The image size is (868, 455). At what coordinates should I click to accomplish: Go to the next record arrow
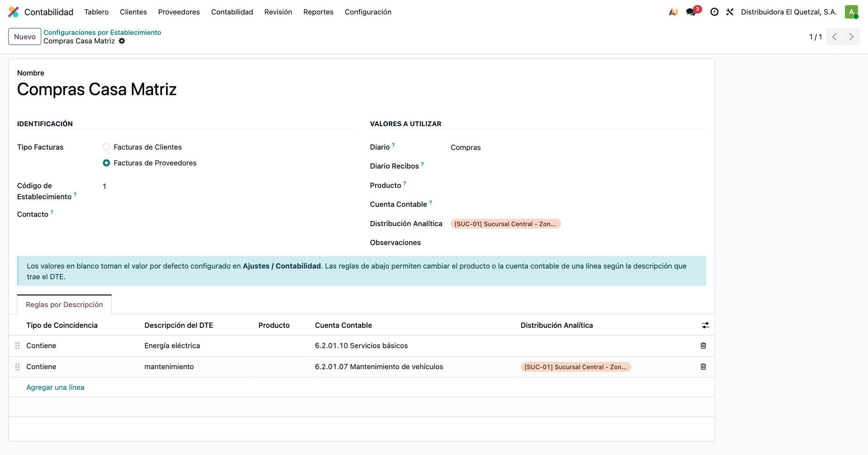(851, 37)
